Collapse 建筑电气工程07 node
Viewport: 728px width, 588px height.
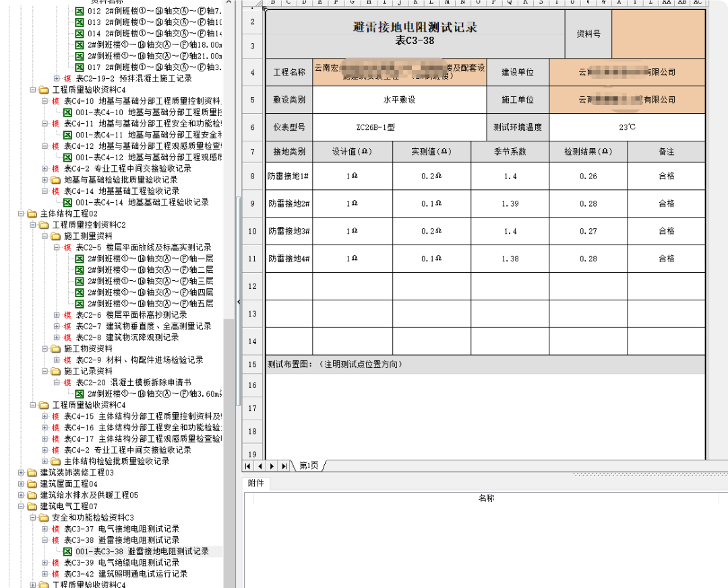[x=21, y=507]
